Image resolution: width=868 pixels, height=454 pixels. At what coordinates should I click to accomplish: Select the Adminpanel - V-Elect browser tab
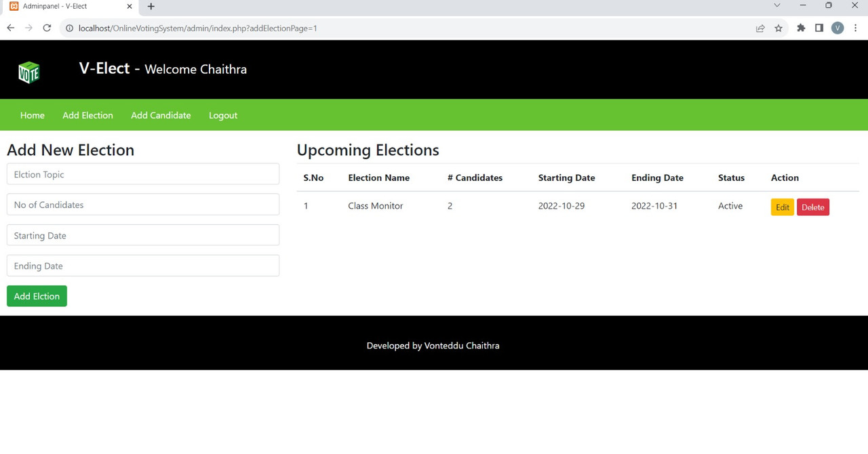pos(71,6)
